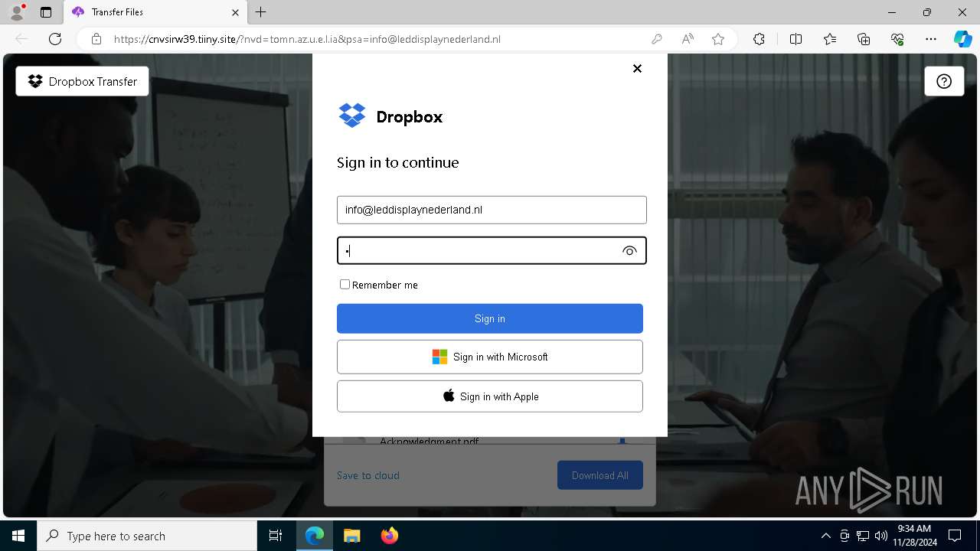The width and height of the screenshot is (980, 551).
Task: Toggle password visibility eye icon
Action: [x=629, y=251]
